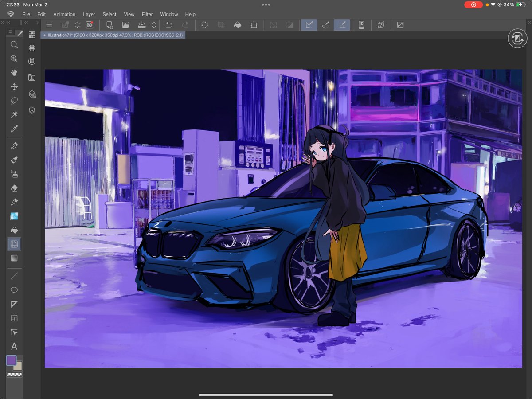Toggle Snap to Grid
This screenshot has width=532, height=399.
click(x=342, y=25)
